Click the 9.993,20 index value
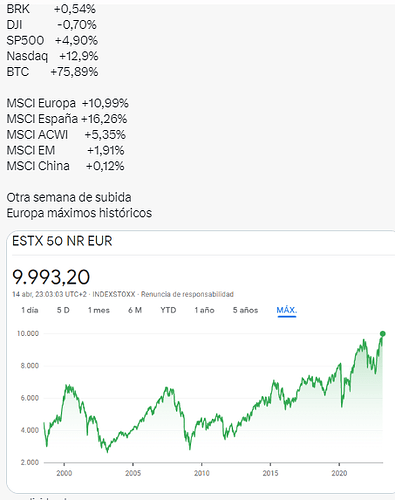 click(51, 277)
